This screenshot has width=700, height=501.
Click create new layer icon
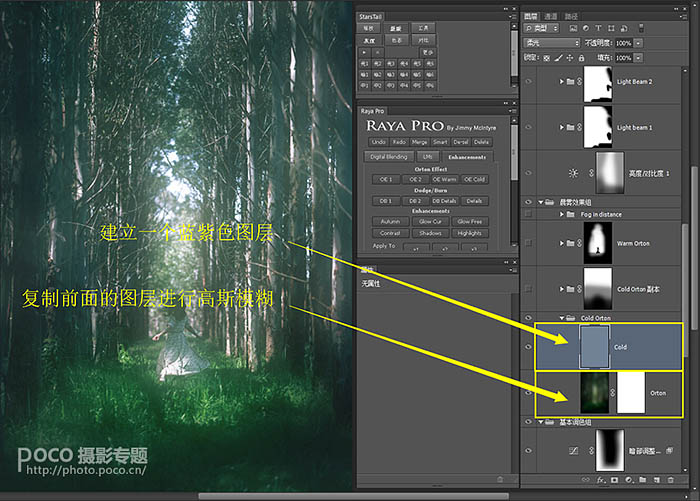(x=657, y=480)
